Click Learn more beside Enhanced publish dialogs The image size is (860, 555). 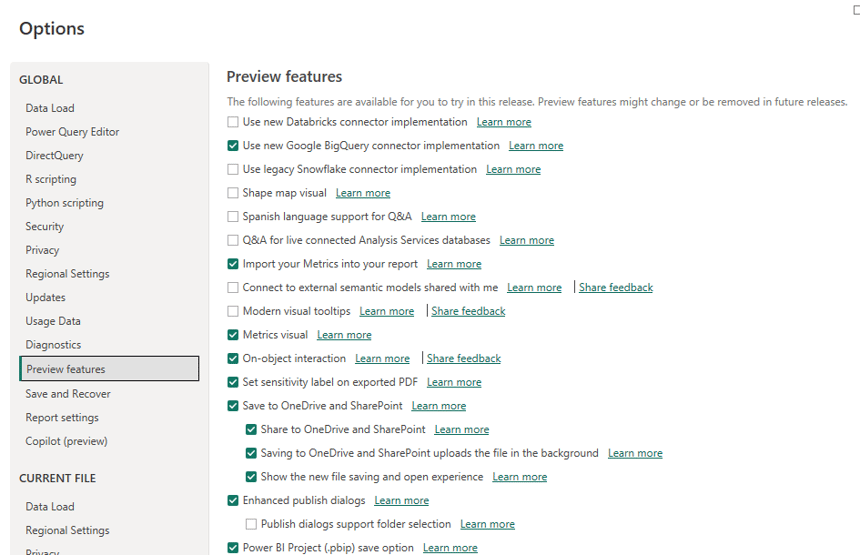401,500
